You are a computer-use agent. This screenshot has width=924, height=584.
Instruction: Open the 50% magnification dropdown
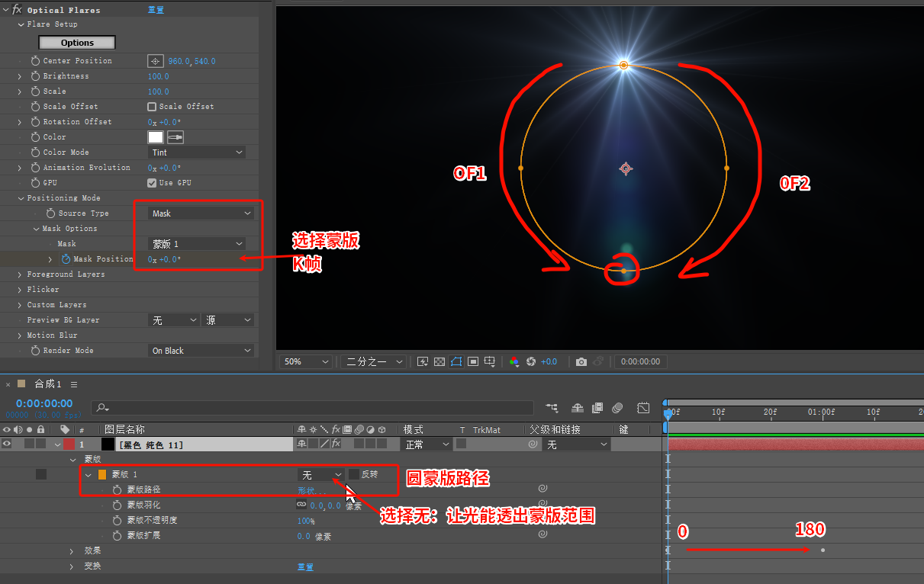pos(307,361)
